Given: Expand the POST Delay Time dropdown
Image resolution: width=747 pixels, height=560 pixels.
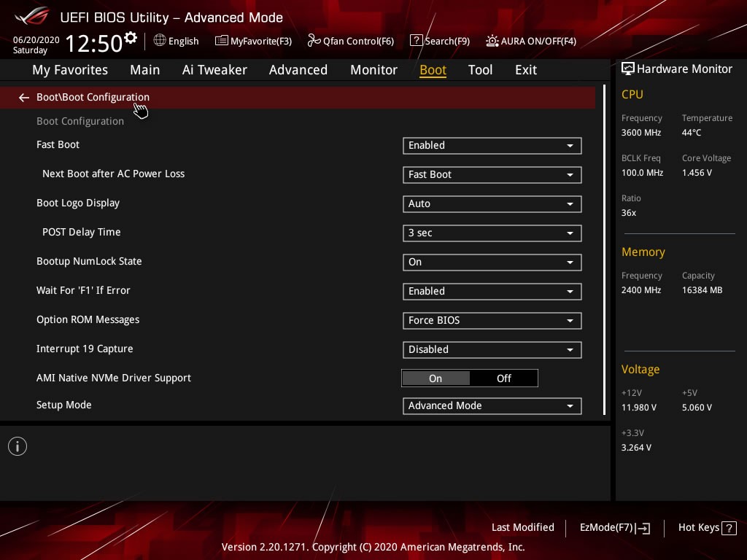Looking at the screenshot, I should (x=492, y=233).
